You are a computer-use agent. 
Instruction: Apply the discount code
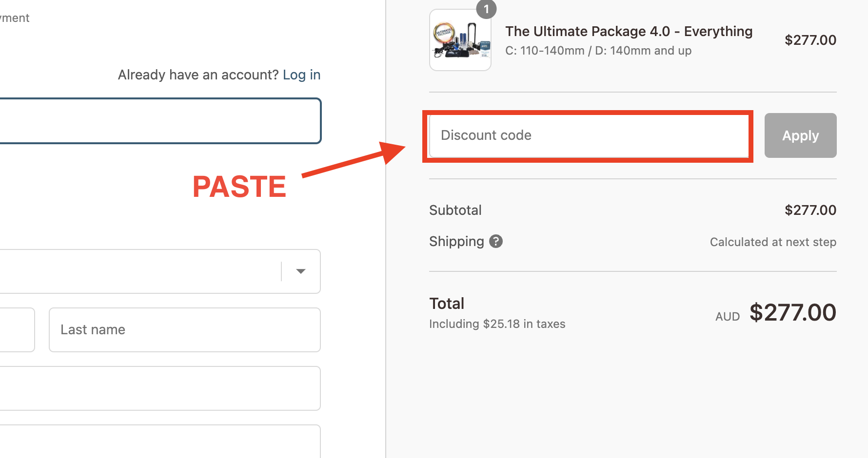[800, 135]
